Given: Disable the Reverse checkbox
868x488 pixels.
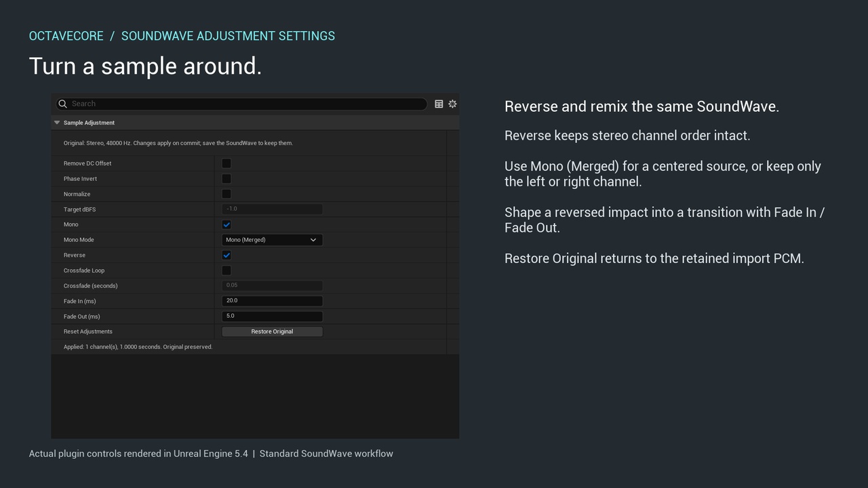Looking at the screenshot, I should (x=226, y=255).
